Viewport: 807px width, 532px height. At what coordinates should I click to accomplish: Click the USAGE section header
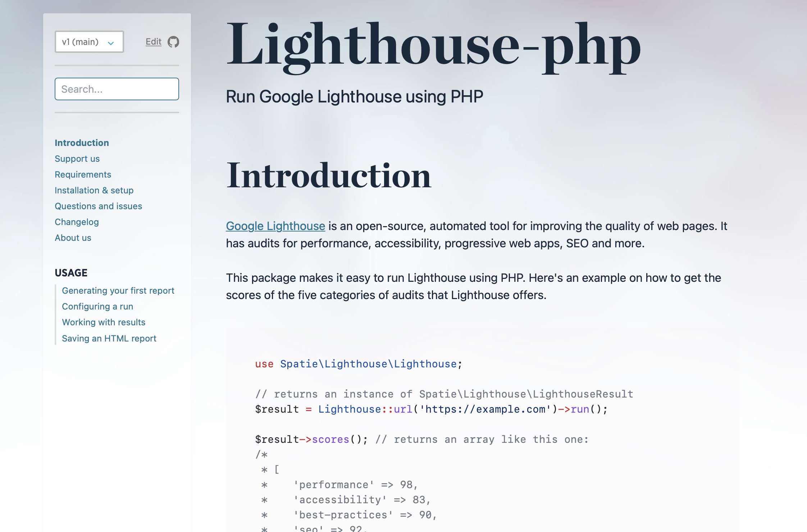pos(71,273)
